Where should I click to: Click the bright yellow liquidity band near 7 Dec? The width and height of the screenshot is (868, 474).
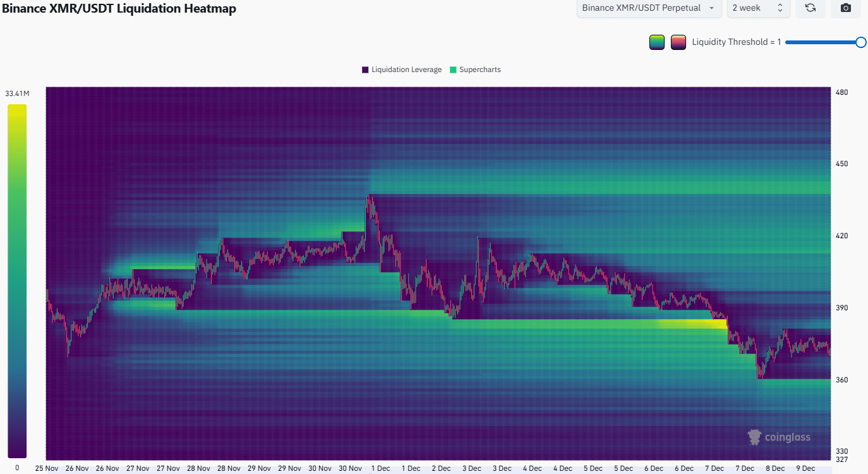tap(695, 324)
